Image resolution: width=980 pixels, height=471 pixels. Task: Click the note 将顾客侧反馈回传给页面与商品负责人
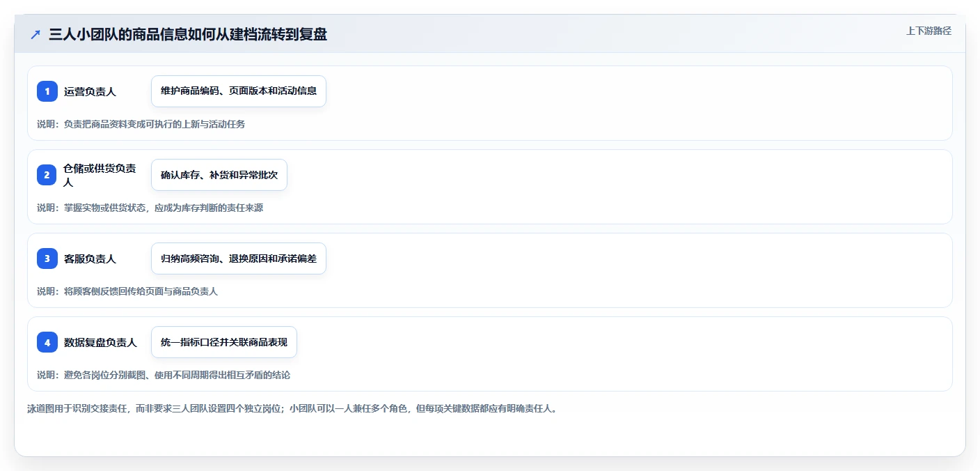click(x=127, y=291)
